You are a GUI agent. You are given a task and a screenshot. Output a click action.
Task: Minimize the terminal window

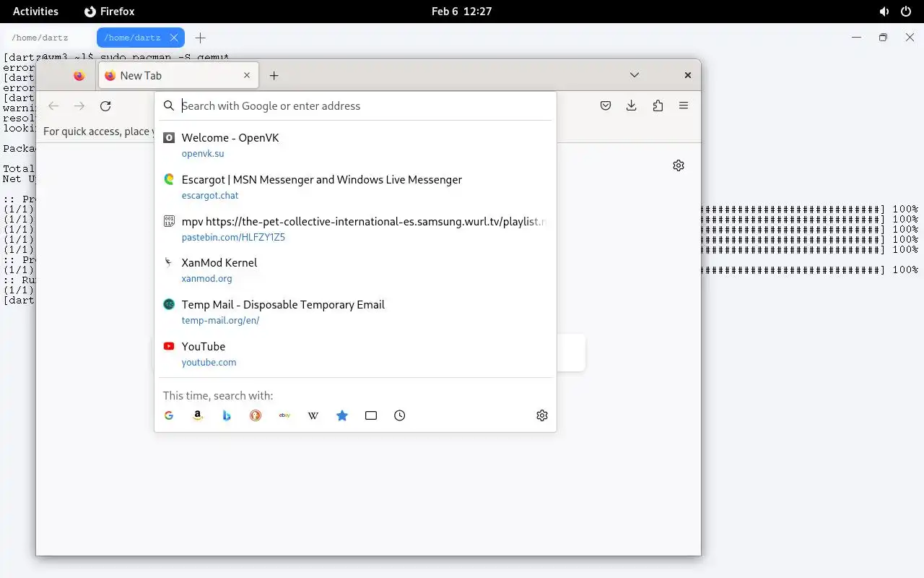pyautogui.click(x=857, y=38)
